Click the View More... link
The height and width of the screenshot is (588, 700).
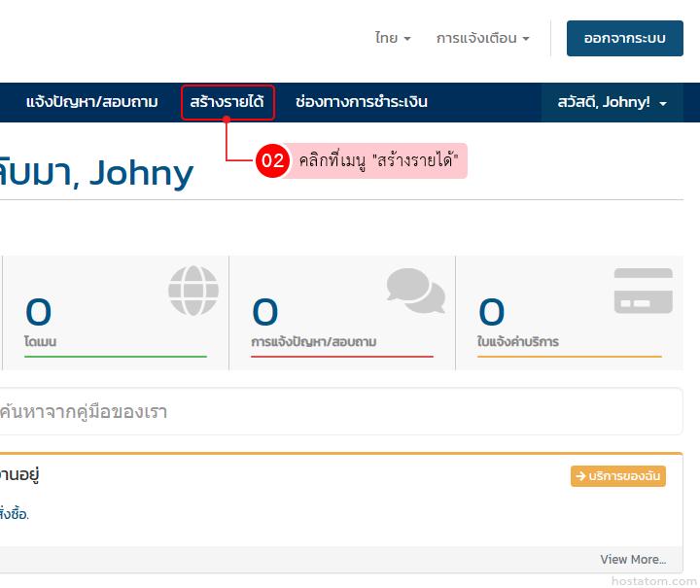pyautogui.click(x=633, y=559)
